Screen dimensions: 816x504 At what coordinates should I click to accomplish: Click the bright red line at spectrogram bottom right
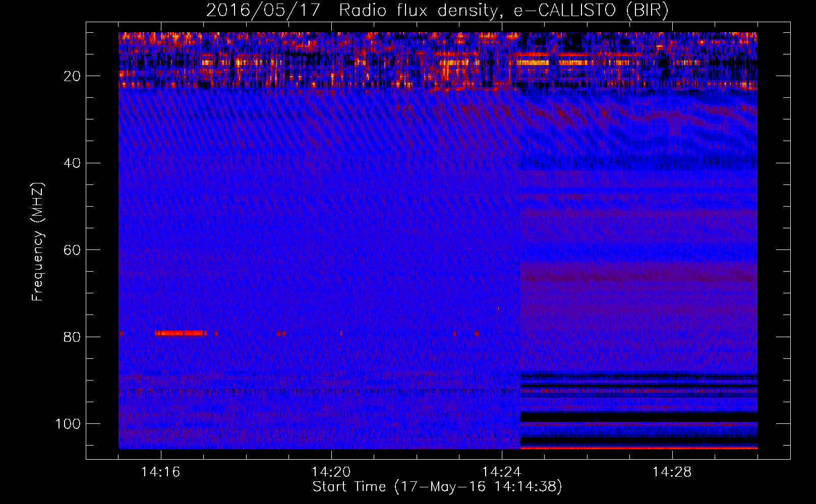[638, 448]
